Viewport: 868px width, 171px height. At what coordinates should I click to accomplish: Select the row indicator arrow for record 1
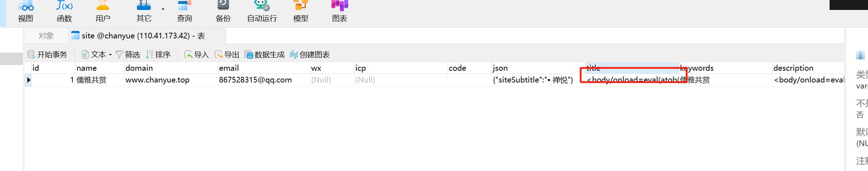click(x=28, y=80)
